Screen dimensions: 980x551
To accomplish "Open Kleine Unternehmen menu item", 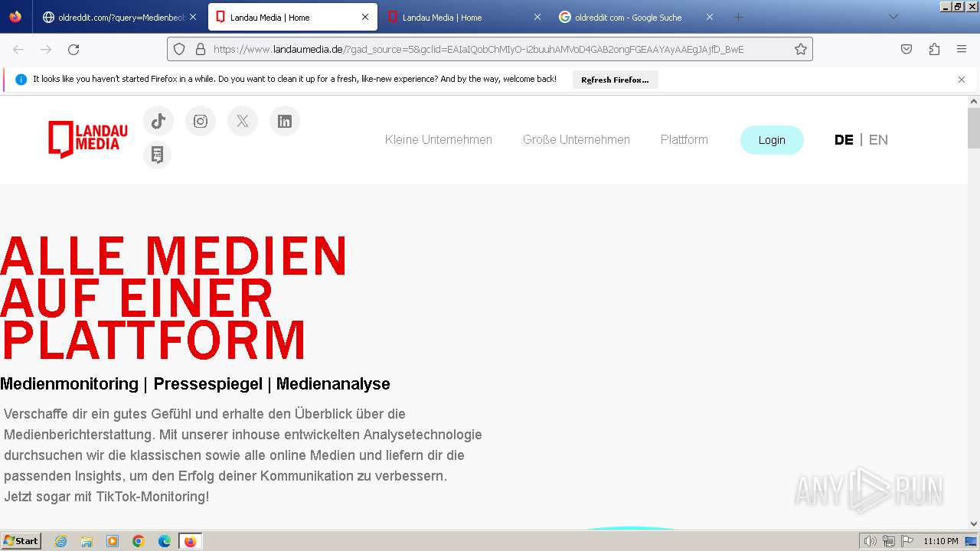I will pos(439,140).
